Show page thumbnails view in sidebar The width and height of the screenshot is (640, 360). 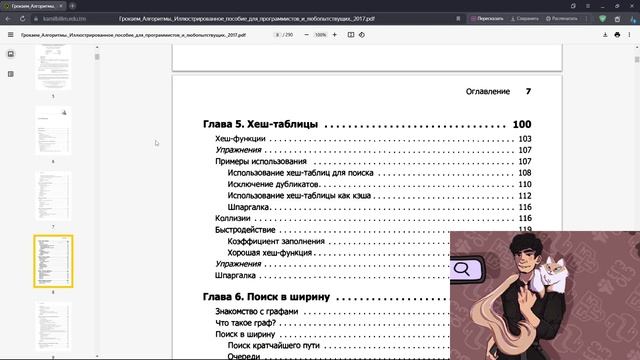pos(11,54)
